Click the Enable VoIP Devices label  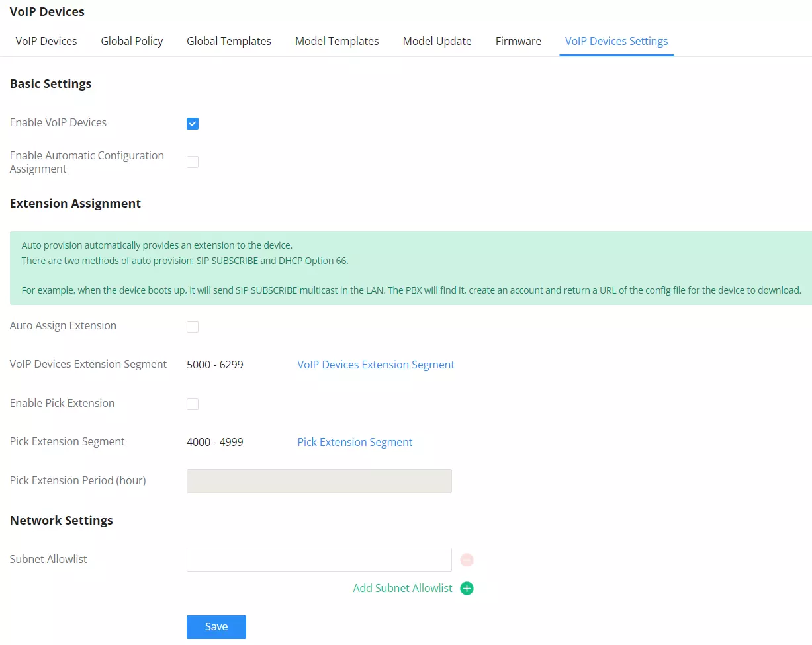coord(58,122)
